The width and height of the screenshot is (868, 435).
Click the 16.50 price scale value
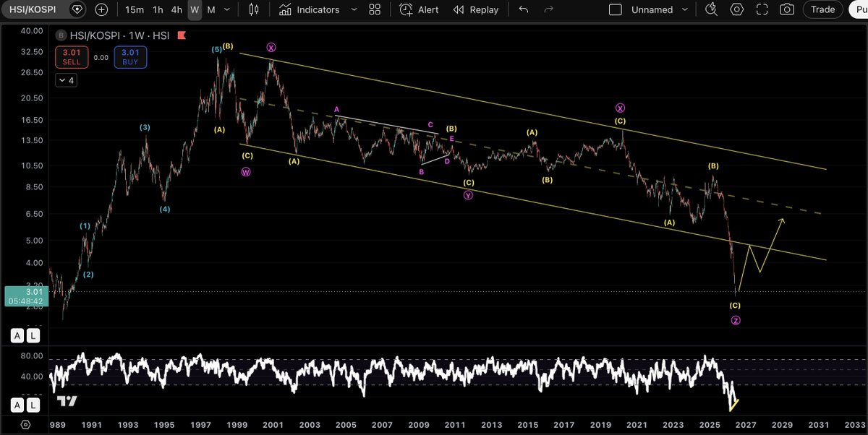31,120
